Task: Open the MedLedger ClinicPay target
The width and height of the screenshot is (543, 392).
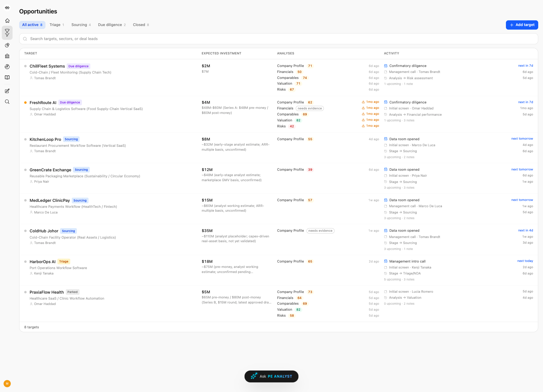Action: coord(50,200)
